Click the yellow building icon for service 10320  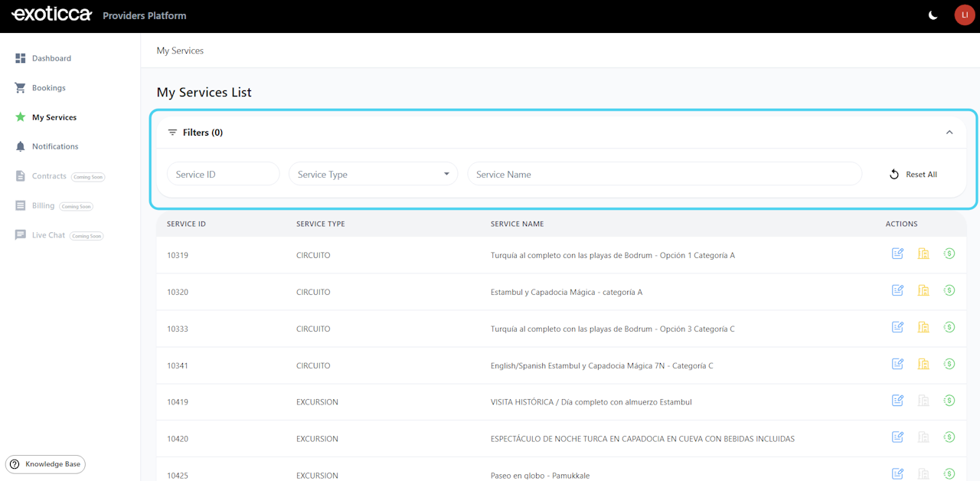click(923, 290)
